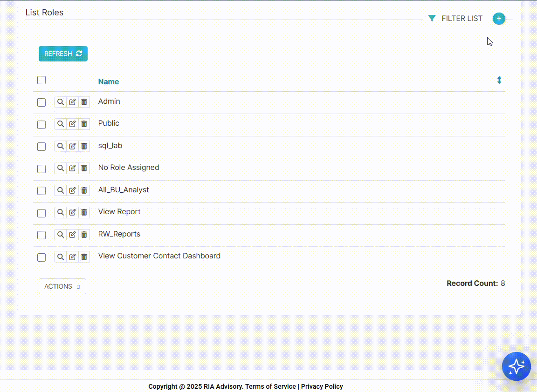
Task: Open the Terms of Service link
Action: click(x=270, y=386)
